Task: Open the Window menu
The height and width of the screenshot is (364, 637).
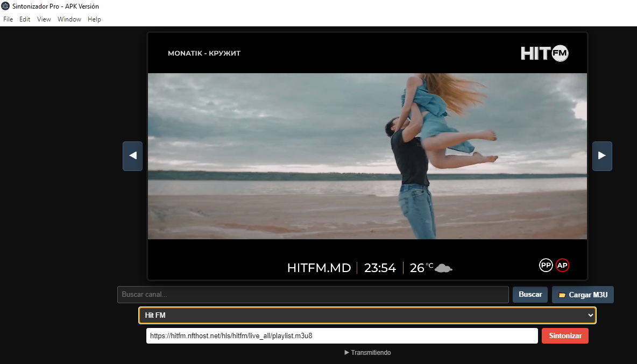Action: (69, 19)
